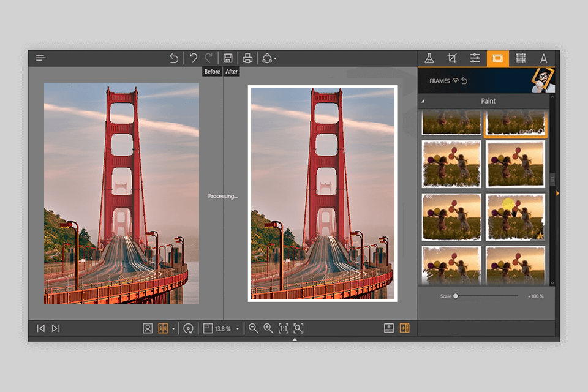This screenshot has height=392, width=588.
Task: Click the Before preview image
Action: (x=121, y=193)
